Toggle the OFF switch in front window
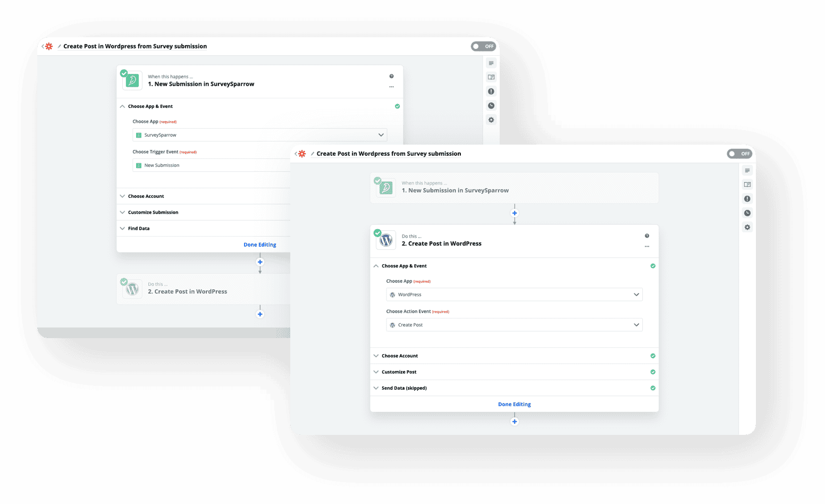Image resolution: width=825 pixels, height=504 pixels. pos(739,154)
